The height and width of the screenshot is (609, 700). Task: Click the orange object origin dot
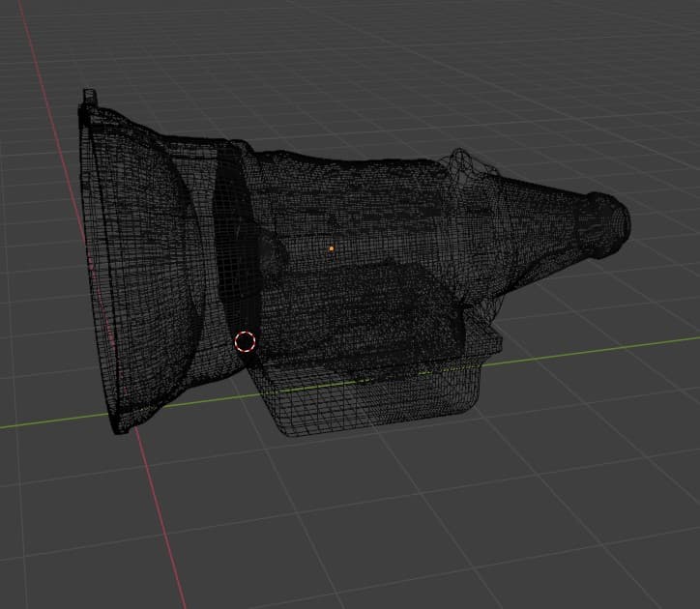click(332, 248)
